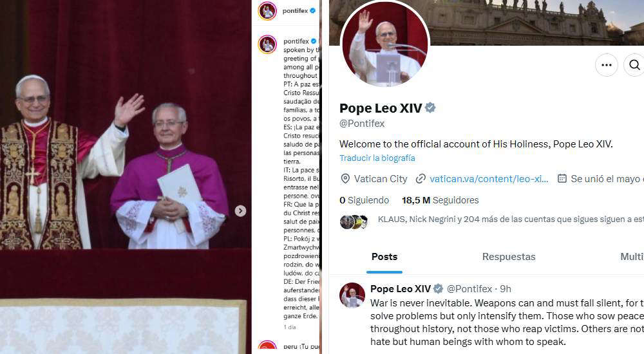Click the link chain icon before vatican.va
The height and width of the screenshot is (354, 644).
pyautogui.click(x=420, y=179)
